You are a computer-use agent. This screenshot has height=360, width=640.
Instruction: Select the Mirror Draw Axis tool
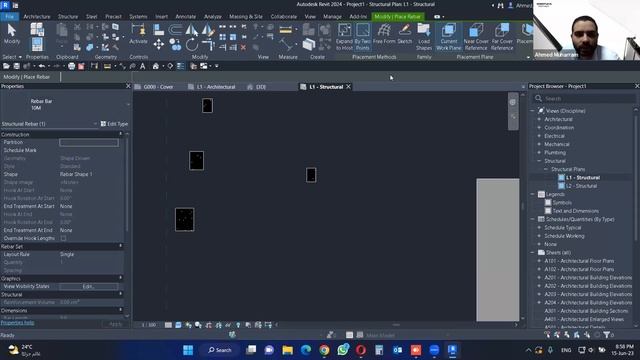207,30
